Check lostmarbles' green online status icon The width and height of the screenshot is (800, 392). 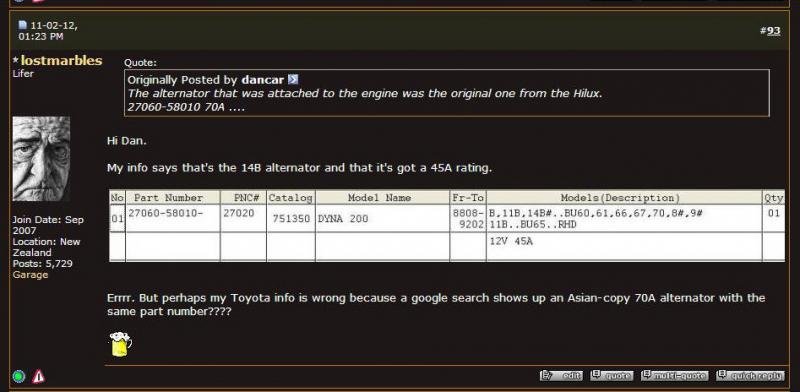18,377
